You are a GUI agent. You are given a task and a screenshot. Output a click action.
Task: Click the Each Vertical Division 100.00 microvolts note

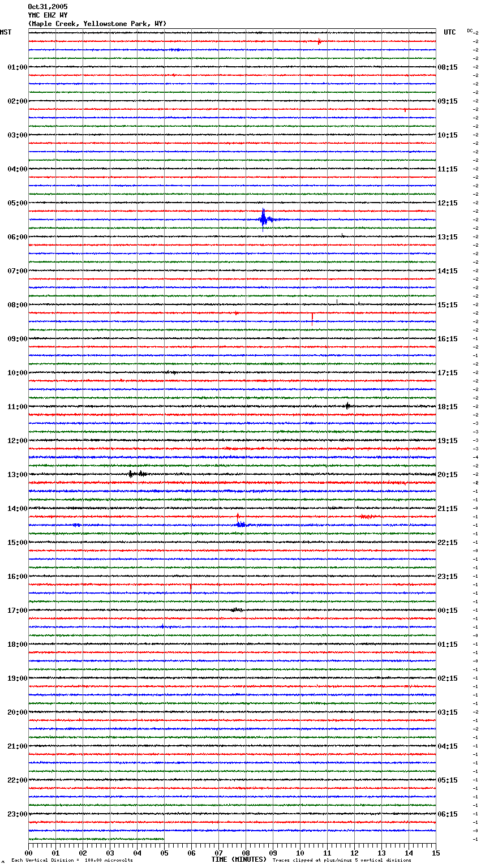72,860
